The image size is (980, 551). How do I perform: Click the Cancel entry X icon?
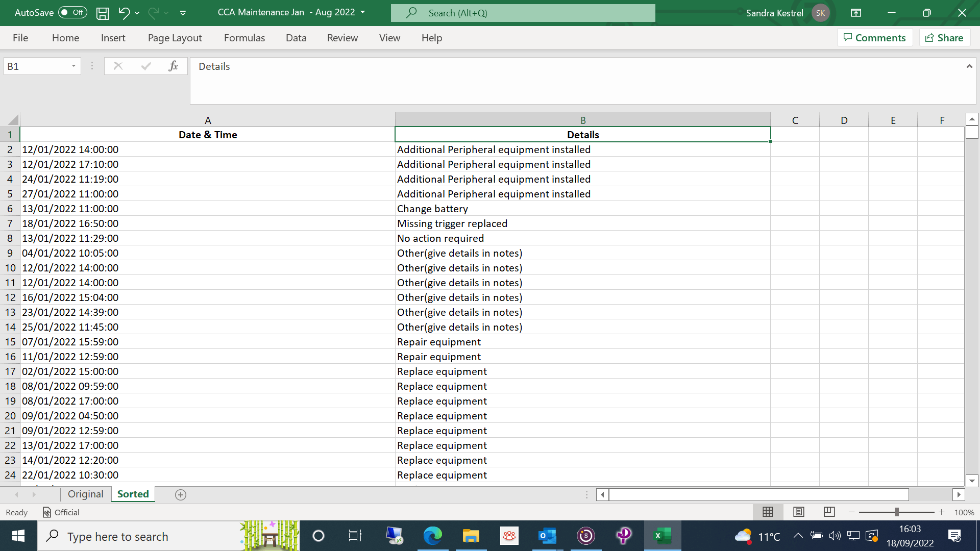coord(118,66)
